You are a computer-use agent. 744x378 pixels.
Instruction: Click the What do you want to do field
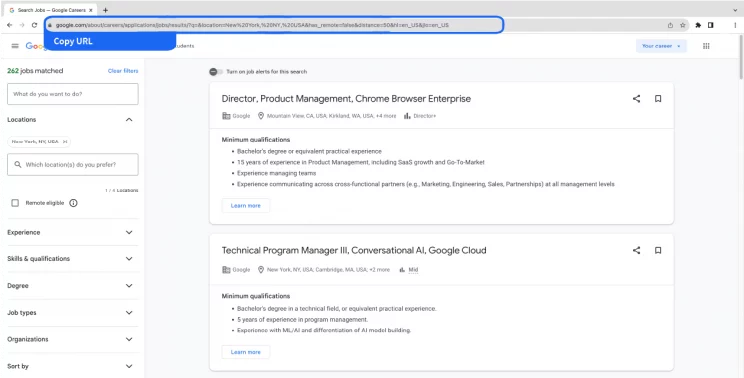point(73,94)
